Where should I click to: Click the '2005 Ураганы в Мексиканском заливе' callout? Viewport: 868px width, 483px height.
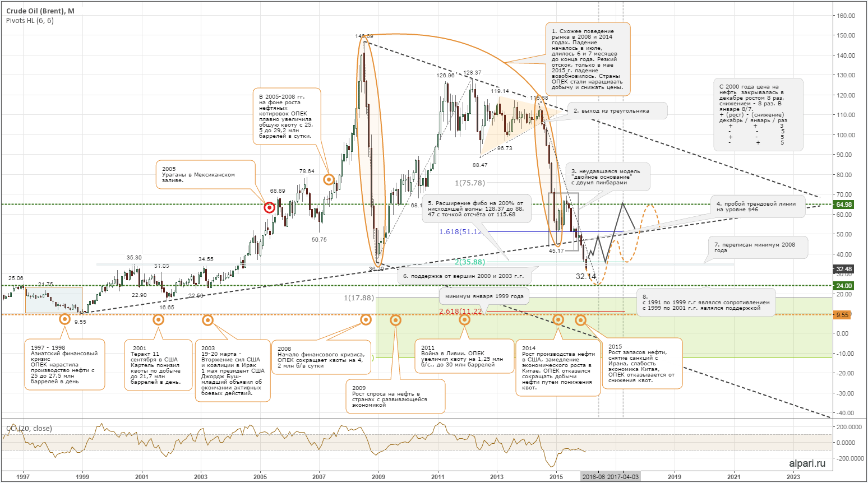point(205,175)
